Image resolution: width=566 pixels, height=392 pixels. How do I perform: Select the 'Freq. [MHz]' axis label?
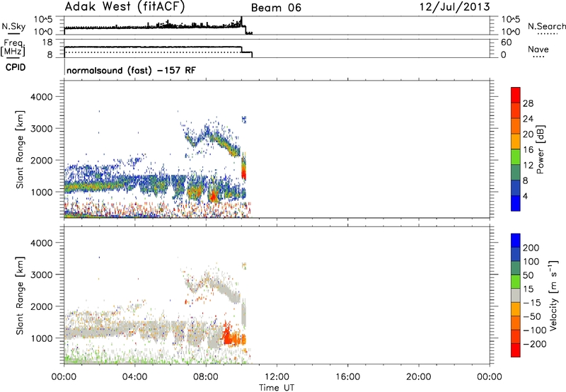click(x=13, y=48)
